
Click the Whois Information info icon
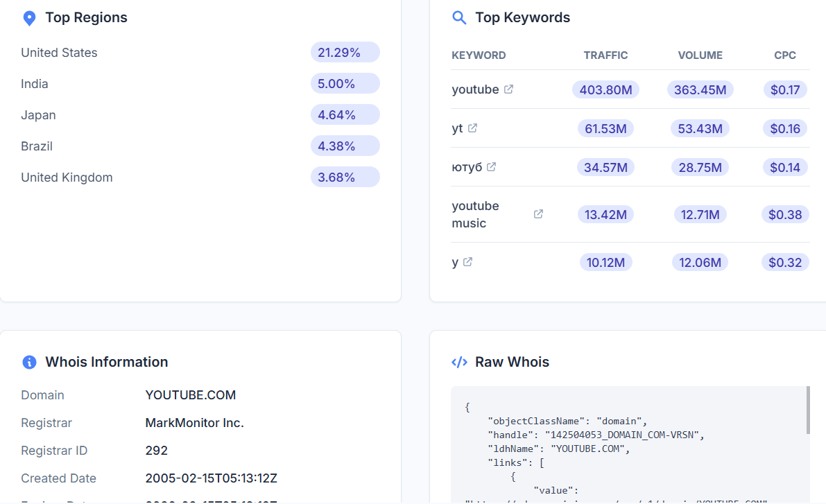(x=29, y=362)
